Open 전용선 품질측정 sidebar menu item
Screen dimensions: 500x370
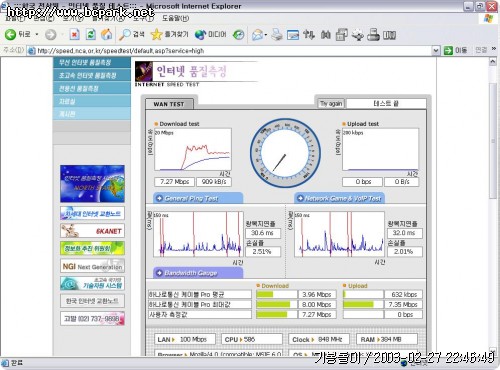click(x=92, y=88)
